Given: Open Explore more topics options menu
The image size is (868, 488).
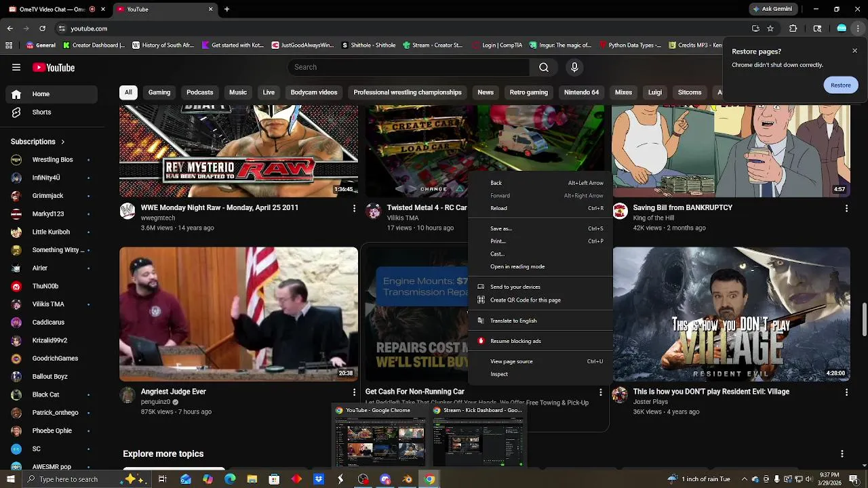Looking at the screenshot, I should pos(842,454).
